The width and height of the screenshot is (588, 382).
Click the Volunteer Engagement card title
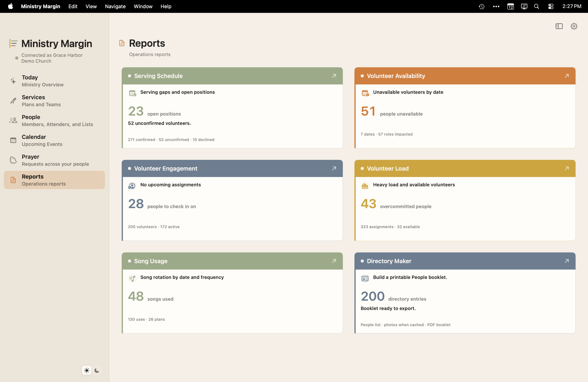click(166, 168)
